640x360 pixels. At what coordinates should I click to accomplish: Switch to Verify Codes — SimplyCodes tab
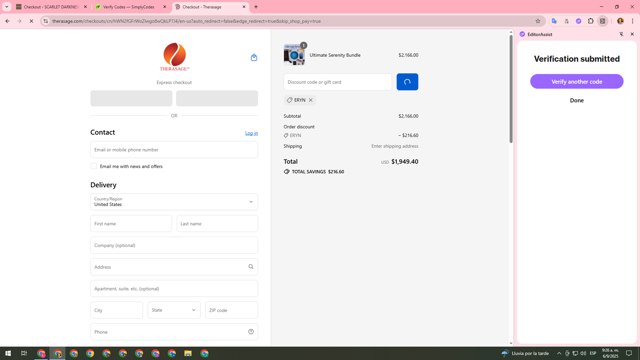coord(129,7)
